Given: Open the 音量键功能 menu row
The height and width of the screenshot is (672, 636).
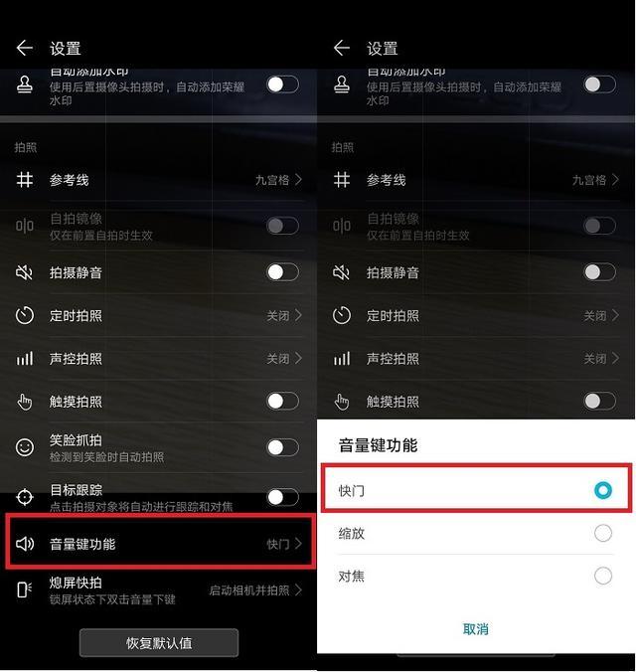Looking at the screenshot, I should 160,544.
